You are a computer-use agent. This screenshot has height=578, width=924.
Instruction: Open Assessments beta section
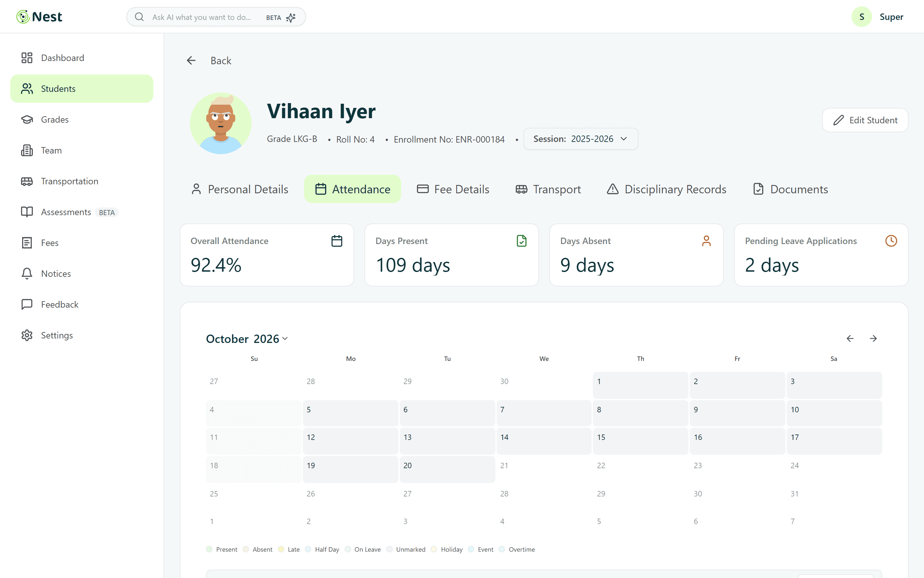tap(82, 212)
